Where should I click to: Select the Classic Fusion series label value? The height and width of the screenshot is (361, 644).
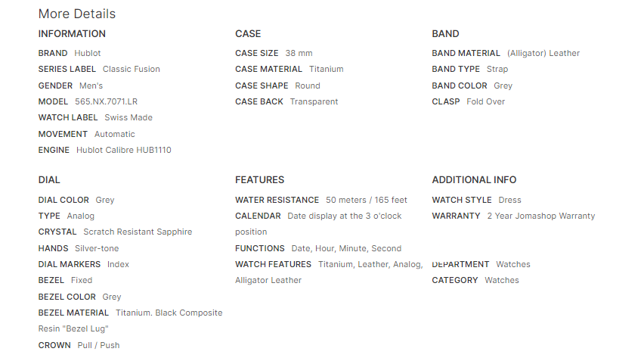click(x=132, y=69)
